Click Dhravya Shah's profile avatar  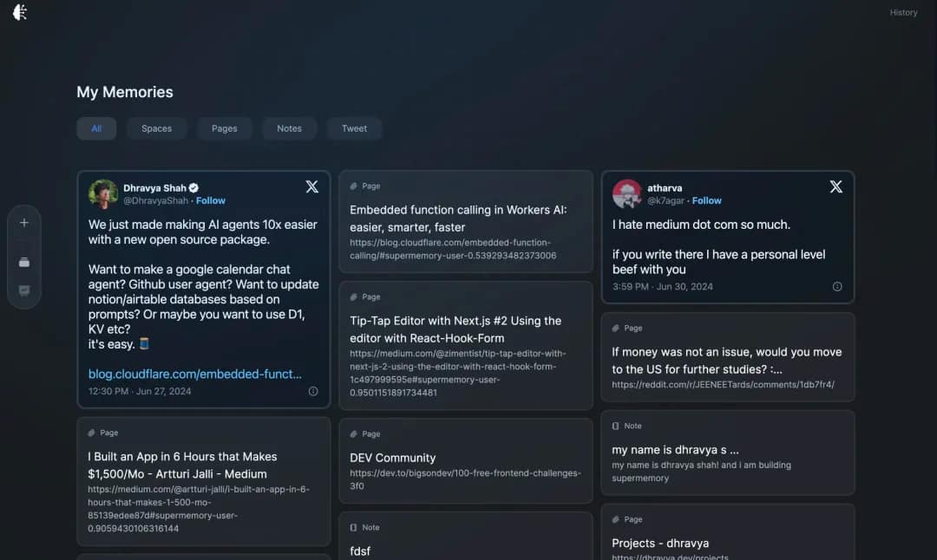pos(103,193)
